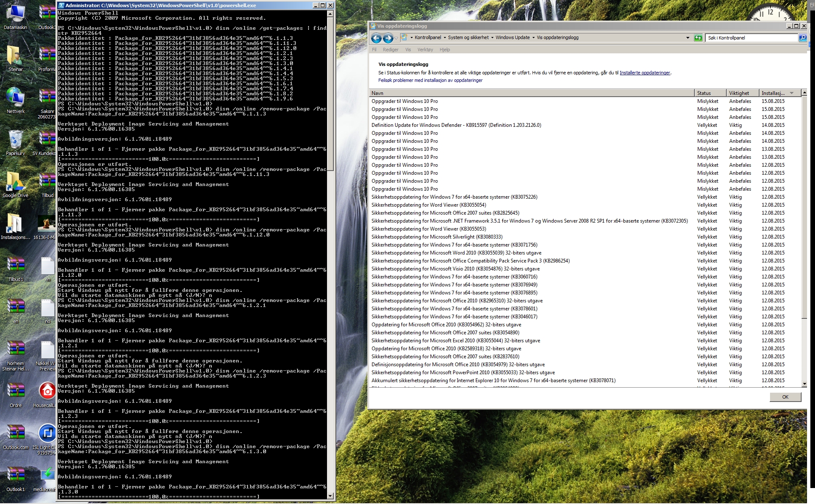The image size is (815, 504).
Task: Click the Søk i Kontrollpanel search field
Action: (752, 38)
